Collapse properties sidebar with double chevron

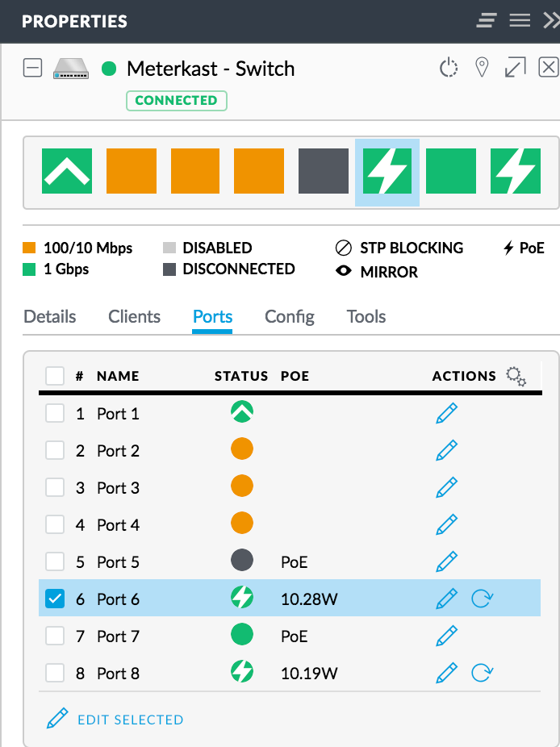coord(551,20)
